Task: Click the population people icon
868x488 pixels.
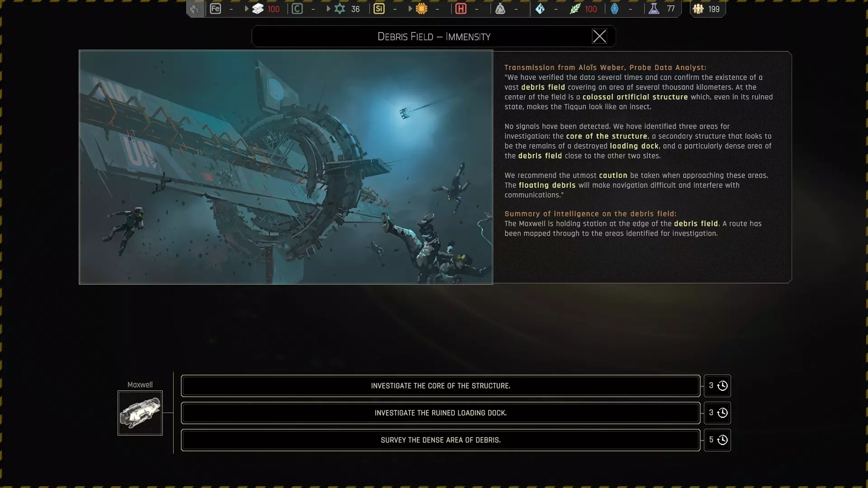Action: tap(698, 9)
